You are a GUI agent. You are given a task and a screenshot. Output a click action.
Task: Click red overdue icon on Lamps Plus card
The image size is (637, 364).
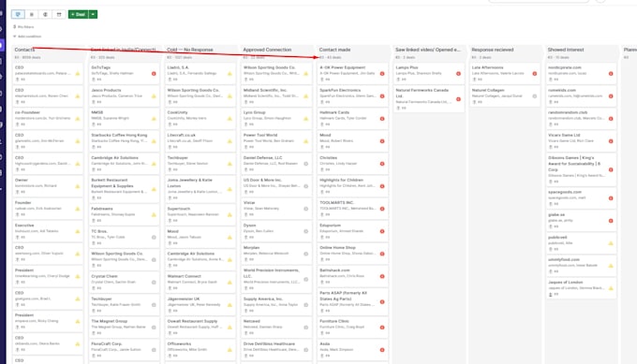pyautogui.click(x=458, y=73)
